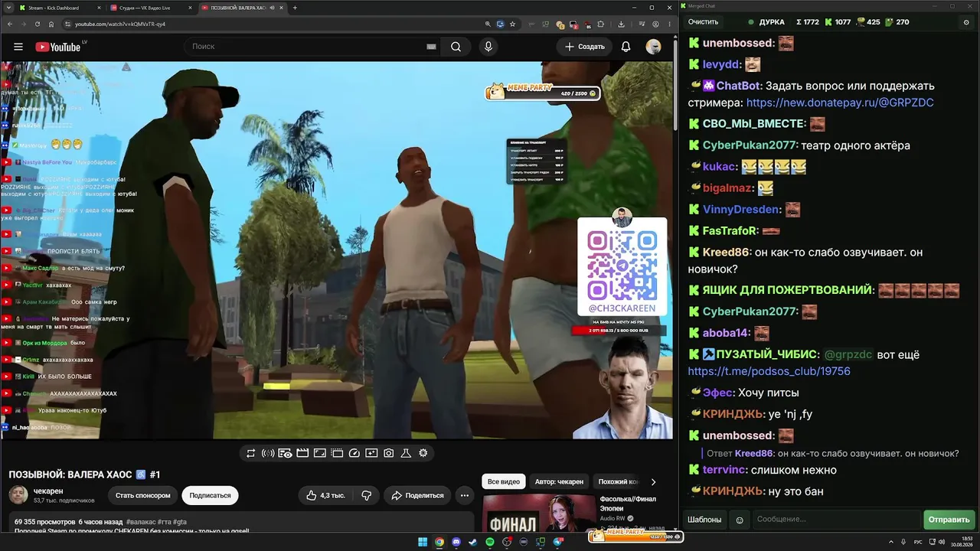Open the on-screen keyboard in search box
The image size is (980, 551).
[431, 47]
